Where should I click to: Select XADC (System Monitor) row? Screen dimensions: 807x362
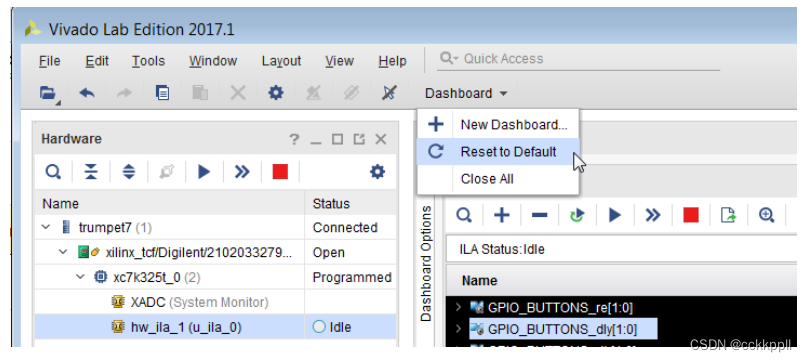[215, 302]
